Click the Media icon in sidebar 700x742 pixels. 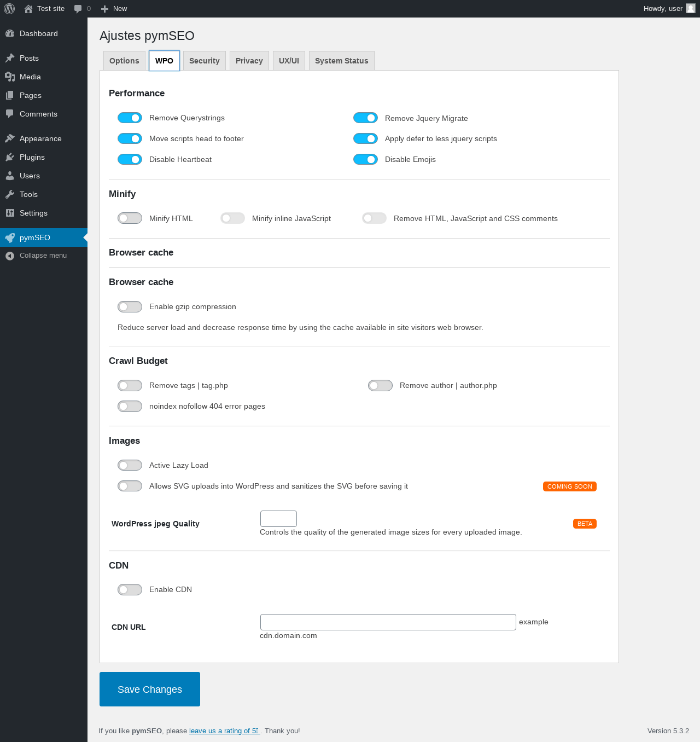point(10,77)
